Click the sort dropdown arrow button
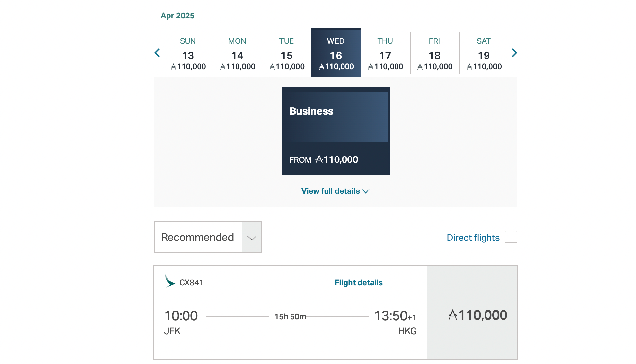 pos(252,237)
